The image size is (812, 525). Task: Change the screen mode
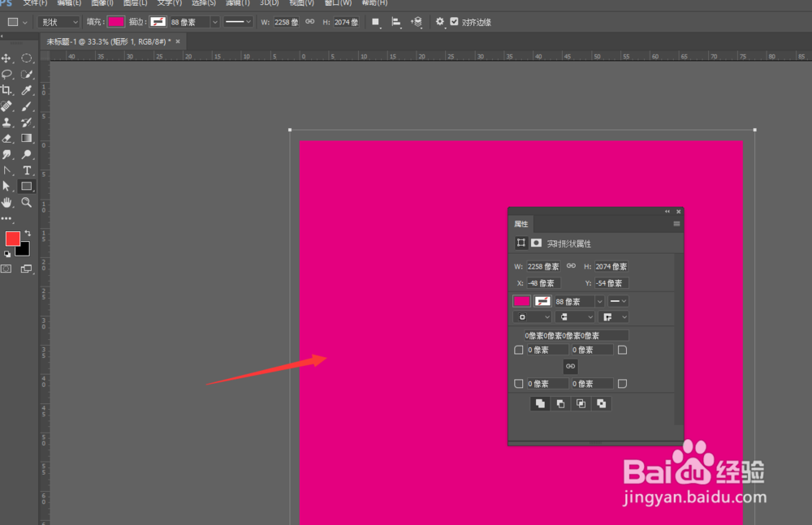27,269
